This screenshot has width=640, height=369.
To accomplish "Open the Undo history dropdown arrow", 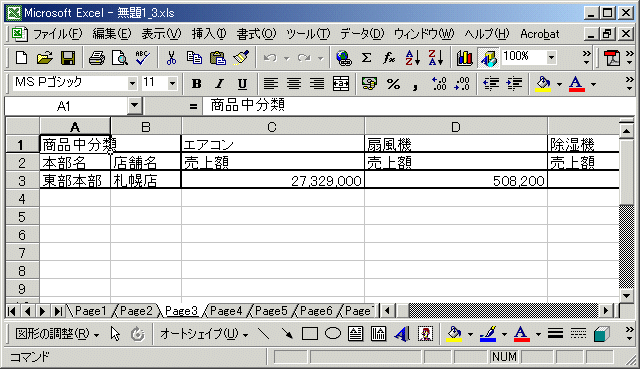I will [x=287, y=58].
